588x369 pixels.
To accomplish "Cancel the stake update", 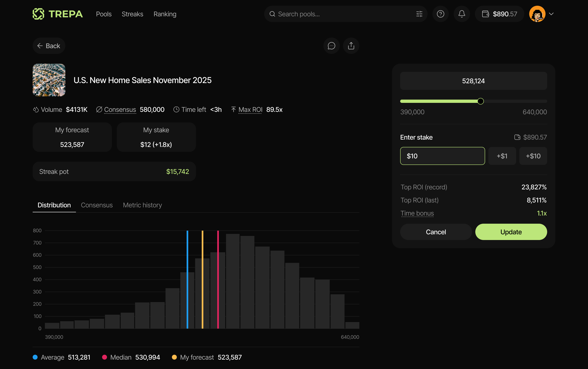I will point(436,232).
